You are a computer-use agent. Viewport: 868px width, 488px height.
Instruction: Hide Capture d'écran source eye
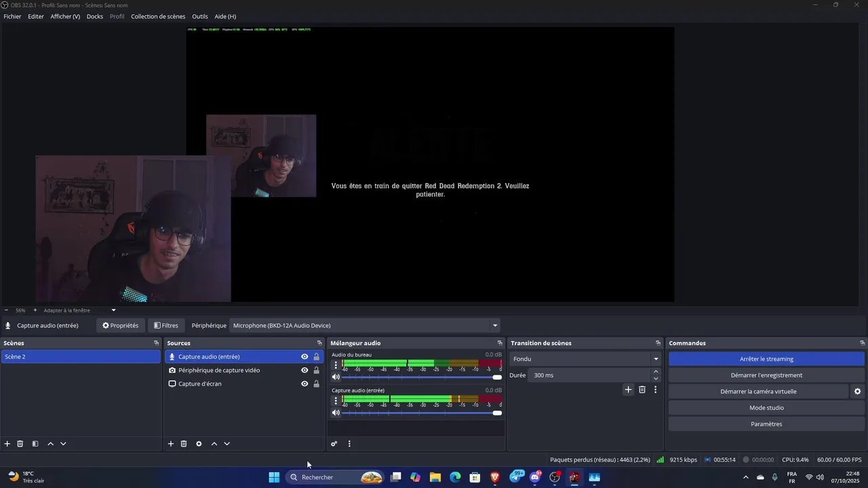point(304,384)
